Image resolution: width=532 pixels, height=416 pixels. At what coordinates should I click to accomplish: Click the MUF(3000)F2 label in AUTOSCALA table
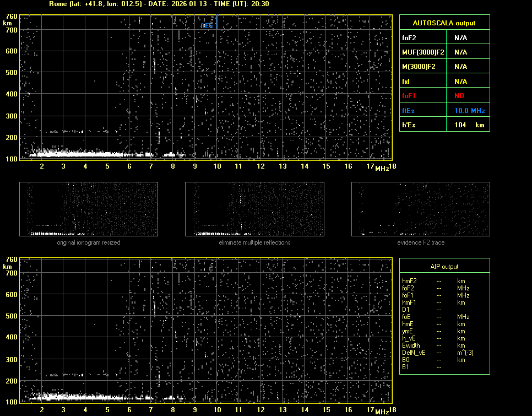[423, 52]
